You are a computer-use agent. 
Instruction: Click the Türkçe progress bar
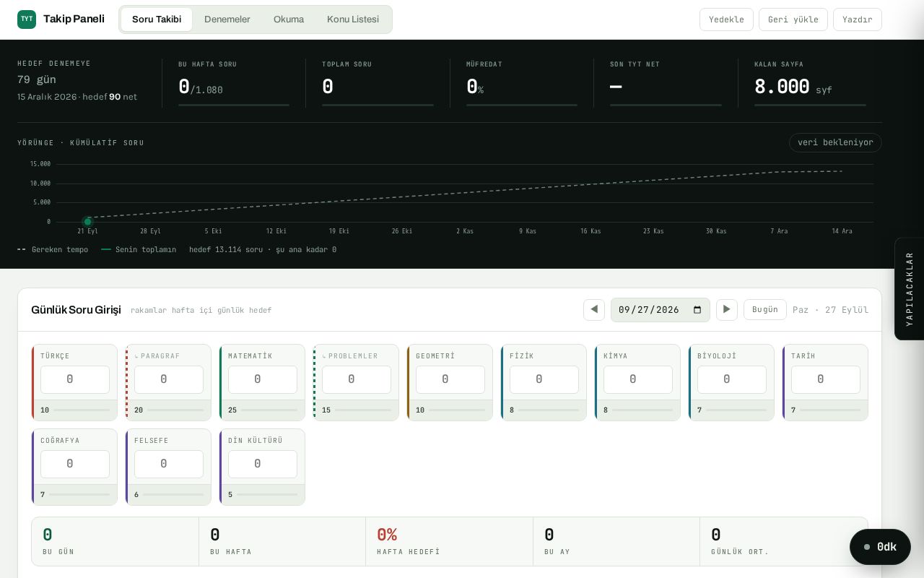[x=82, y=410]
